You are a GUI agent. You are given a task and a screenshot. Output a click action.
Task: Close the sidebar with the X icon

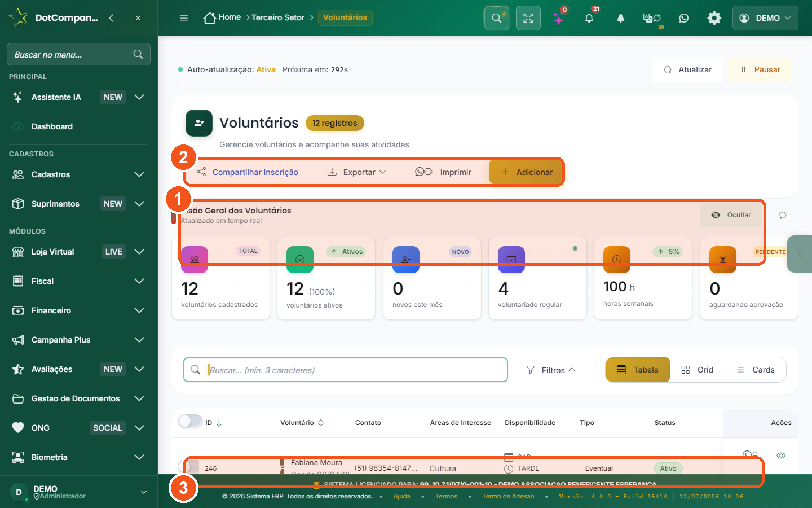[x=138, y=18]
